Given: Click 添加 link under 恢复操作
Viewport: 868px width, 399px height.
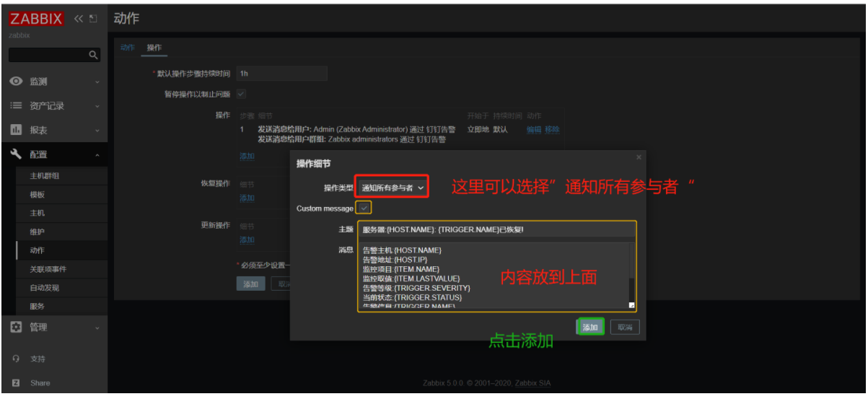Looking at the screenshot, I should pos(247,198).
